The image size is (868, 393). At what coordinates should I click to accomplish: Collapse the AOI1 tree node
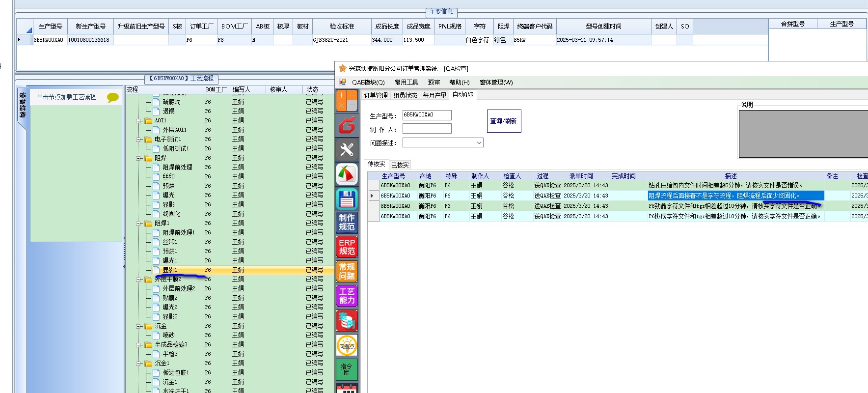coord(138,121)
